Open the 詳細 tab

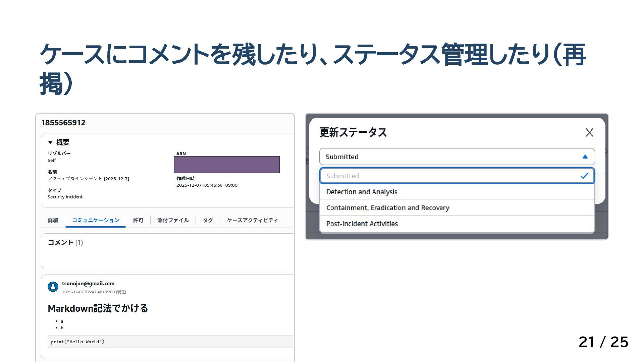53,220
